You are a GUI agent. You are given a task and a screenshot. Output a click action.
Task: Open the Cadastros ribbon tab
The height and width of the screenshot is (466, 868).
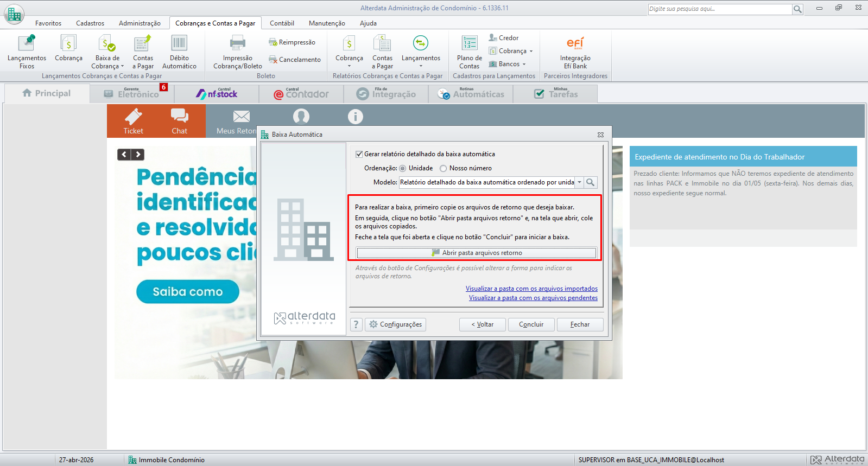90,23
